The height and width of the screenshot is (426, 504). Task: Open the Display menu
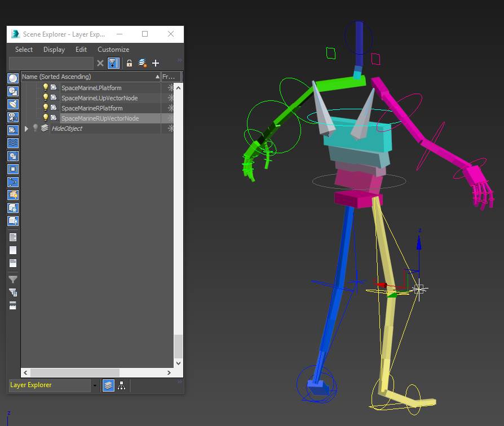click(54, 50)
